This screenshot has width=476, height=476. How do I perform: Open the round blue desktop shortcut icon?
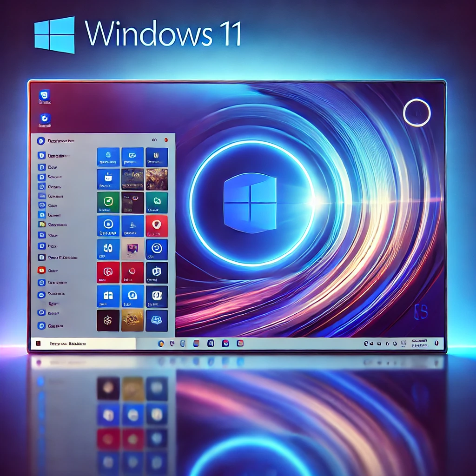pyautogui.click(x=45, y=120)
